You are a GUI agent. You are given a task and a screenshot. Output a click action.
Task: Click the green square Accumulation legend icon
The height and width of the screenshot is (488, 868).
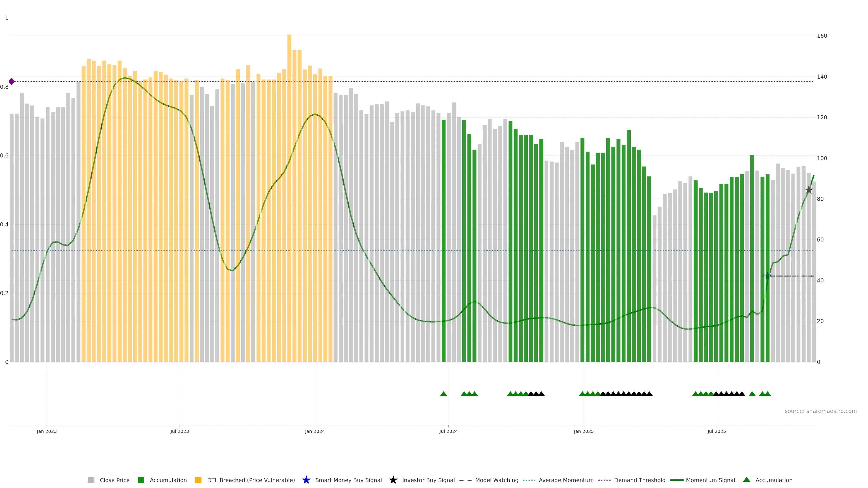pos(141,480)
